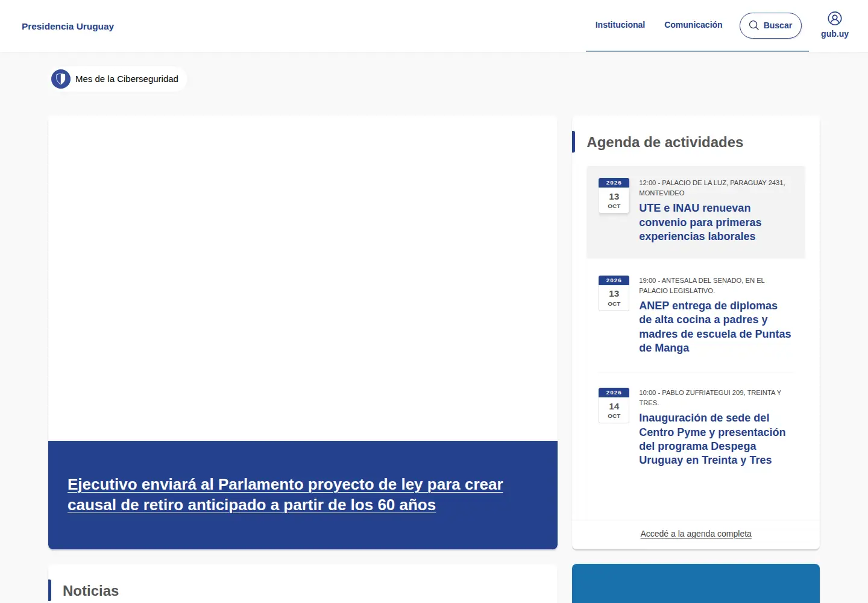Open the Comunicación menu

(x=693, y=25)
